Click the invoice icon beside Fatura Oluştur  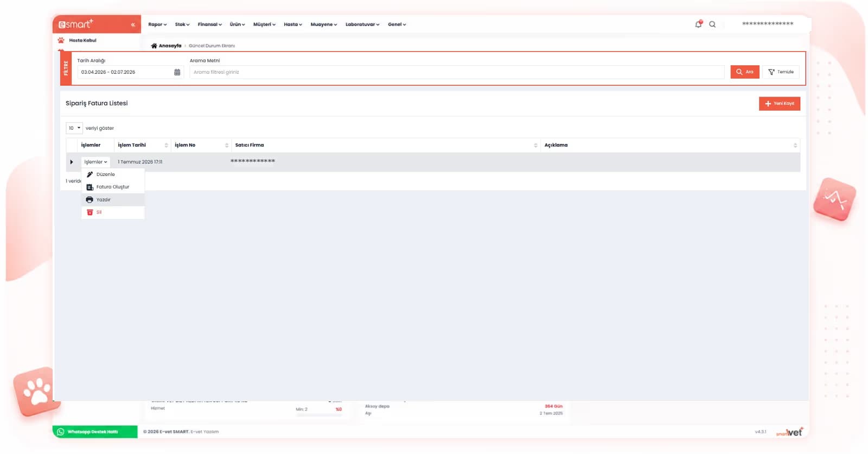point(90,187)
